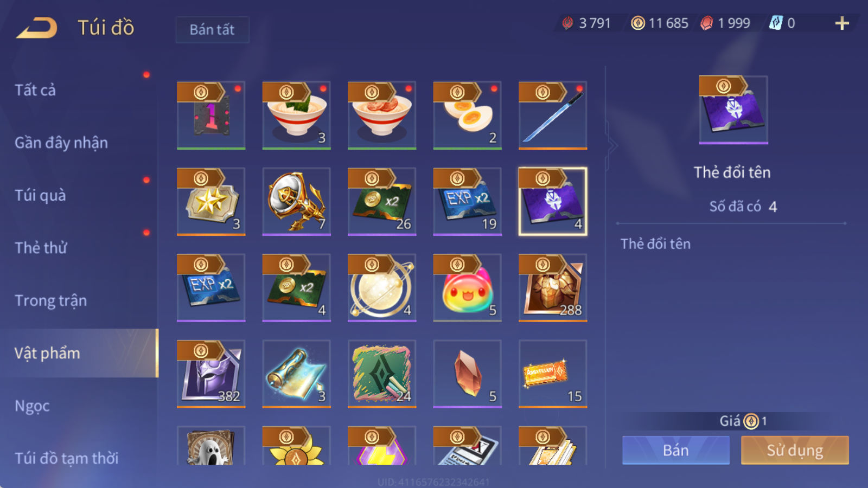The width and height of the screenshot is (868, 488).
Task: Choose the blue scroll item
Action: (x=296, y=374)
